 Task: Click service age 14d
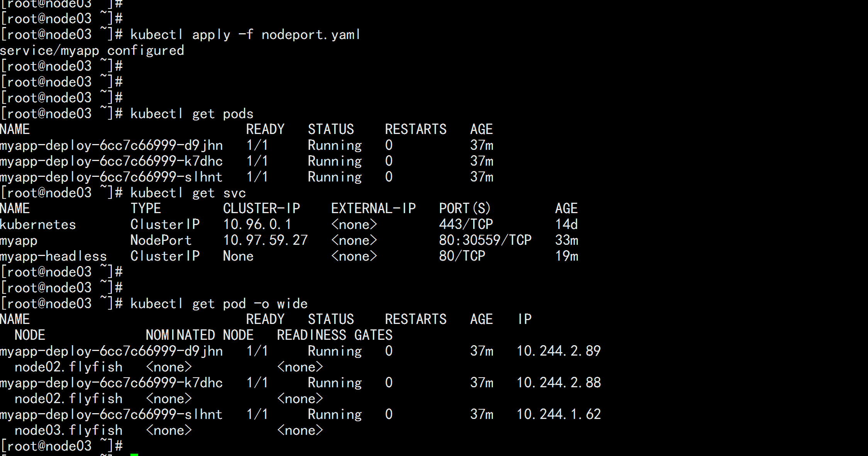(x=566, y=225)
